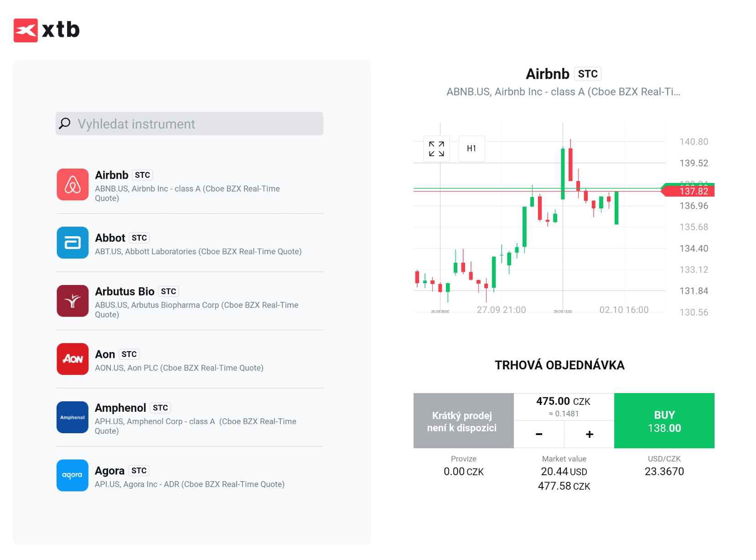This screenshot has width=756, height=560.
Task: Select the Abbott logo icon
Action: point(72,243)
